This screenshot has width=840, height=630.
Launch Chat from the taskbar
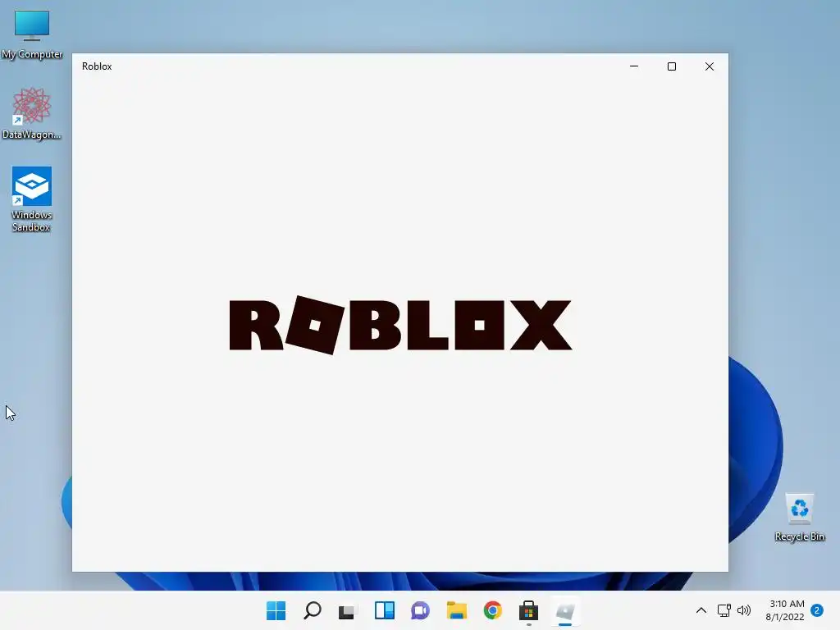tap(420, 610)
